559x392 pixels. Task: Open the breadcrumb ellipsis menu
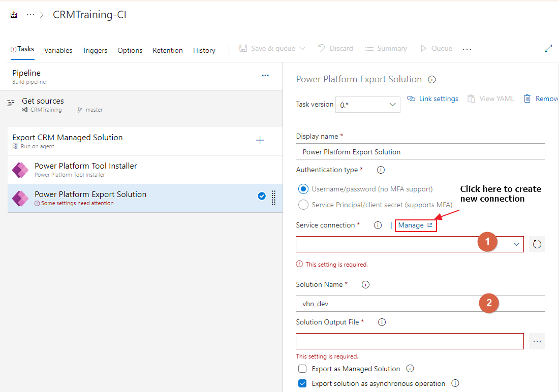(x=30, y=15)
